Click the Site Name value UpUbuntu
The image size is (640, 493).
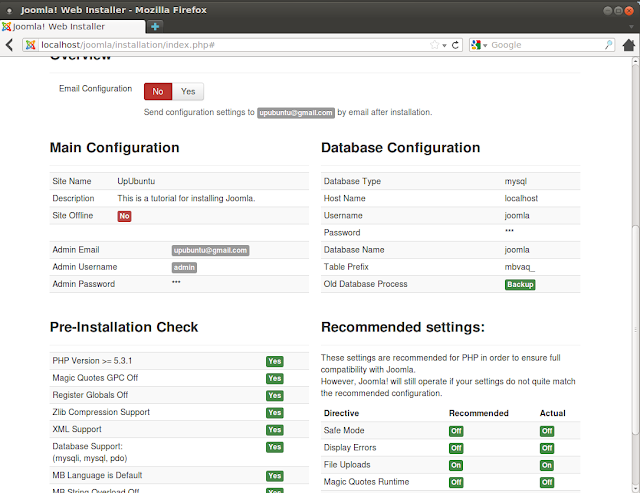136,181
